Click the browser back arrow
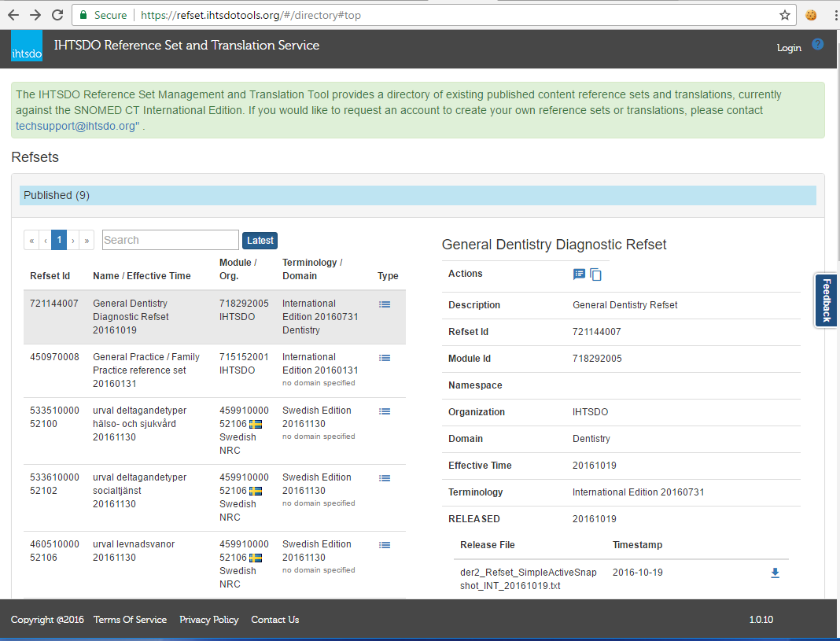This screenshot has height=641, width=840. pyautogui.click(x=13, y=15)
